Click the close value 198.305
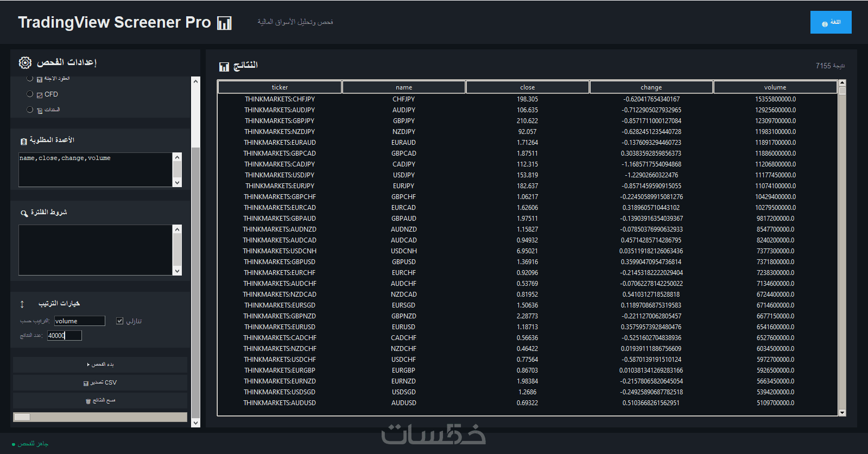The width and height of the screenshot is (868, 454). click(x=527, y=99)
